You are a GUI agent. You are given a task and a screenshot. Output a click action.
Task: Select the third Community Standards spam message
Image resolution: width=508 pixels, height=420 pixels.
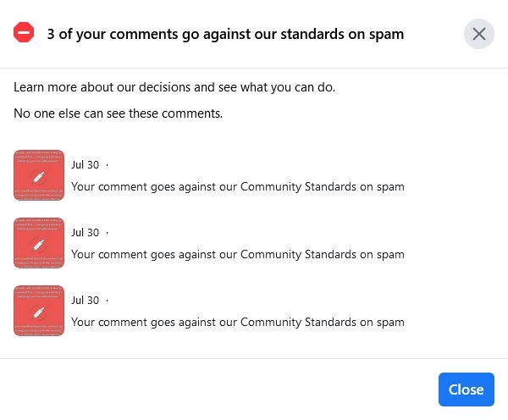(x=237, y=322)
